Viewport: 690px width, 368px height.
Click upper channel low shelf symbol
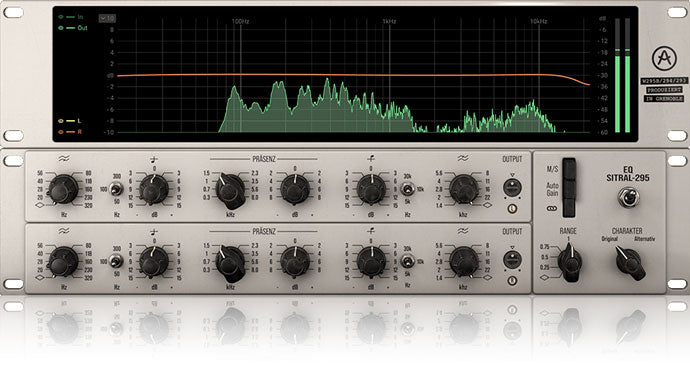[154, 159]
